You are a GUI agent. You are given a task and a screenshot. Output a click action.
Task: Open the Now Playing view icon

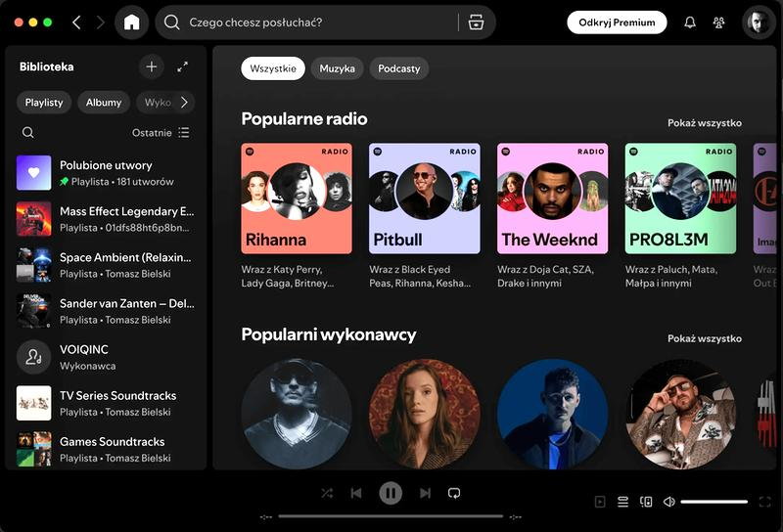coord(600,502)
